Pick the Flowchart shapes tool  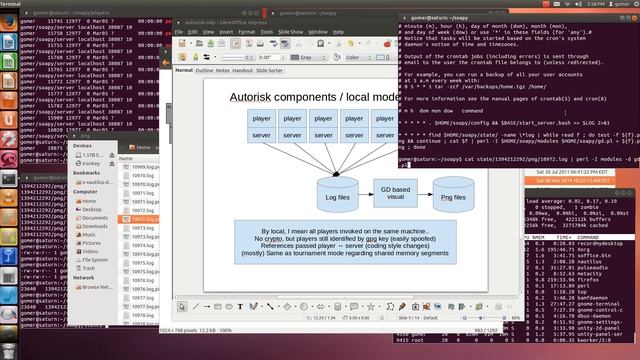click(337, 307)
